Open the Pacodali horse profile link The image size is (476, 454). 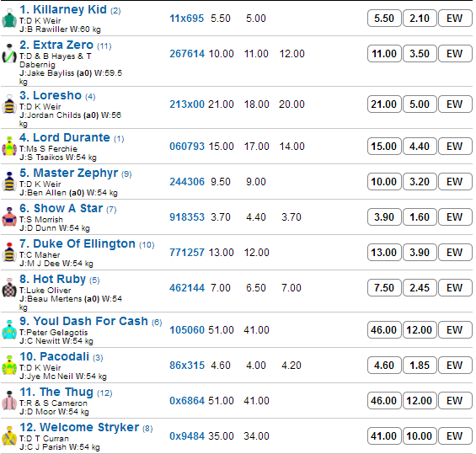point(62,356)
